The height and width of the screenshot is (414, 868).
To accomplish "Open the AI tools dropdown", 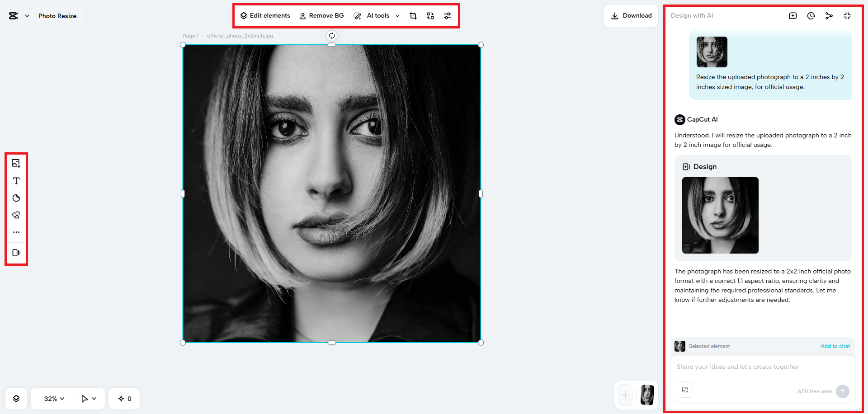I will coord(377,16).
